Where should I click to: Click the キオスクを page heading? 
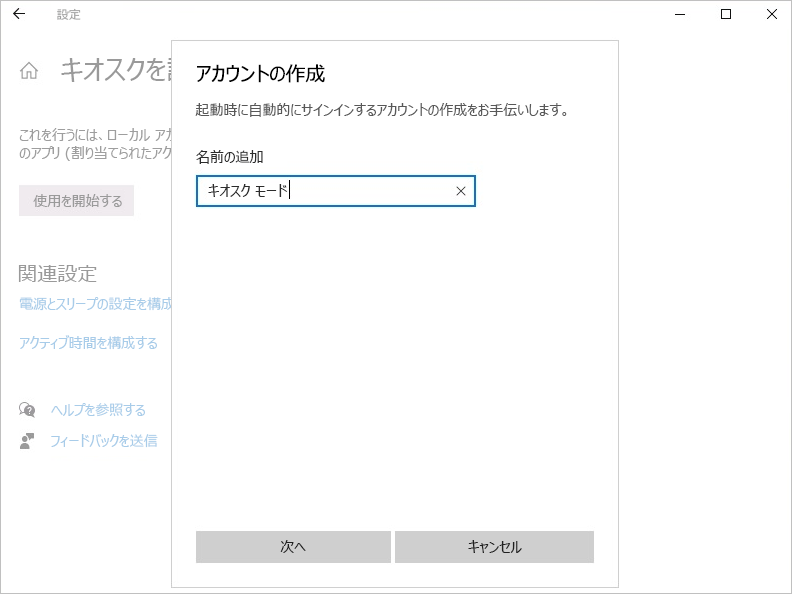(116, 70)
